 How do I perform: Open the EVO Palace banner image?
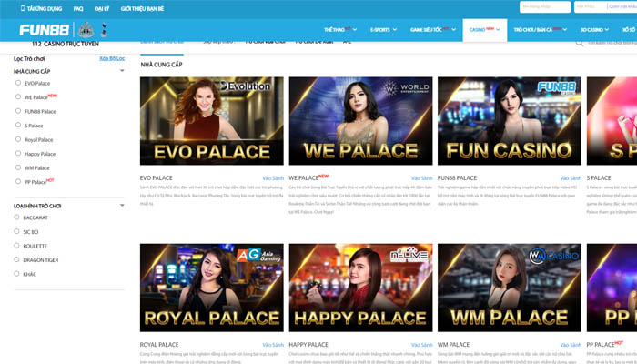tap(212, 121)
